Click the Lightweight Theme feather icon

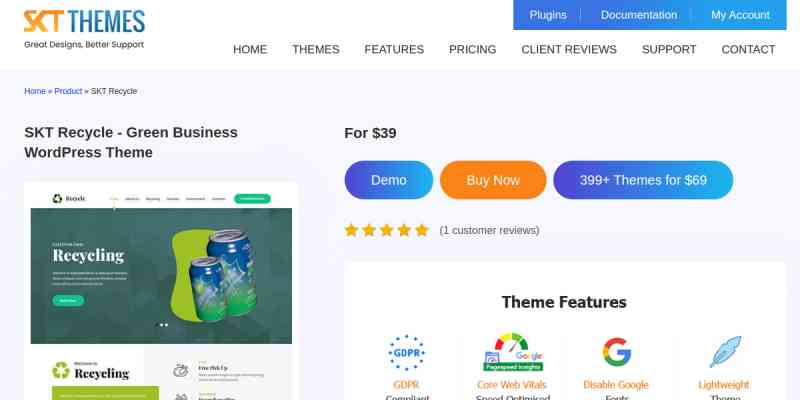pos(724,352)
